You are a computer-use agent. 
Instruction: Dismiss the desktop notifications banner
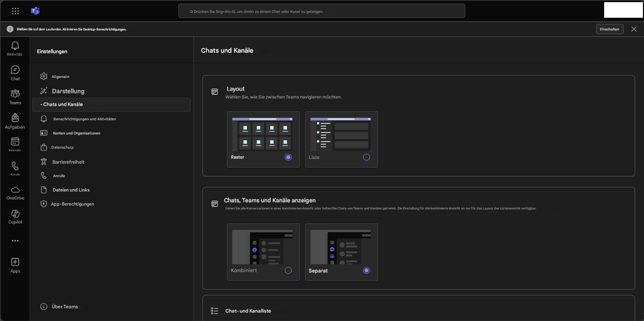pyautogui.click(x=634, y=28)
